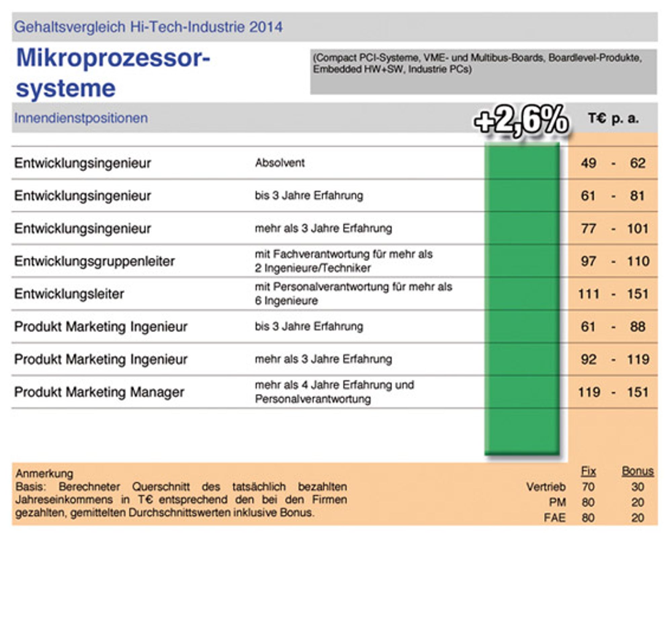Select the Produkt Marketing Ingenieur label in the '92 - 119' row

tap(101, 359)
